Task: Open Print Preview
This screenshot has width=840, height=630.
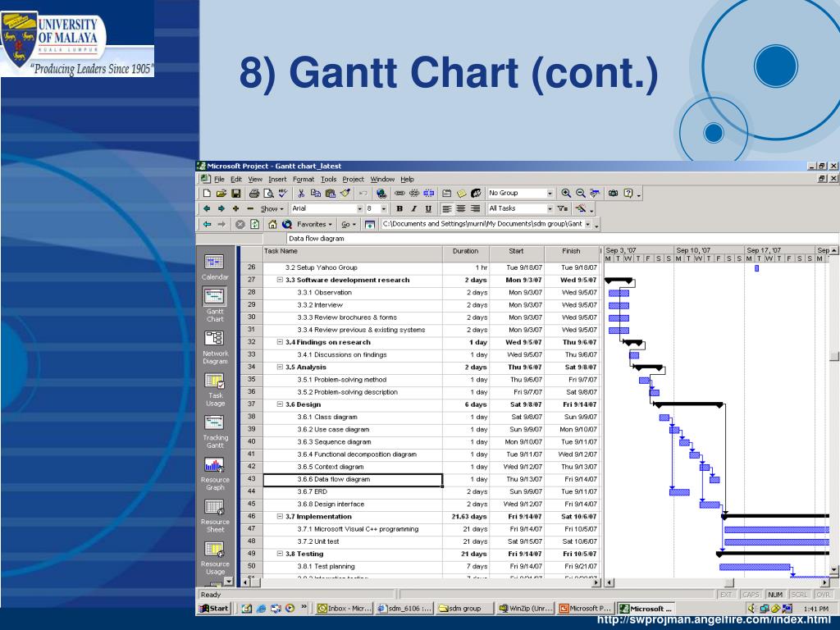Action: [268, 194]
